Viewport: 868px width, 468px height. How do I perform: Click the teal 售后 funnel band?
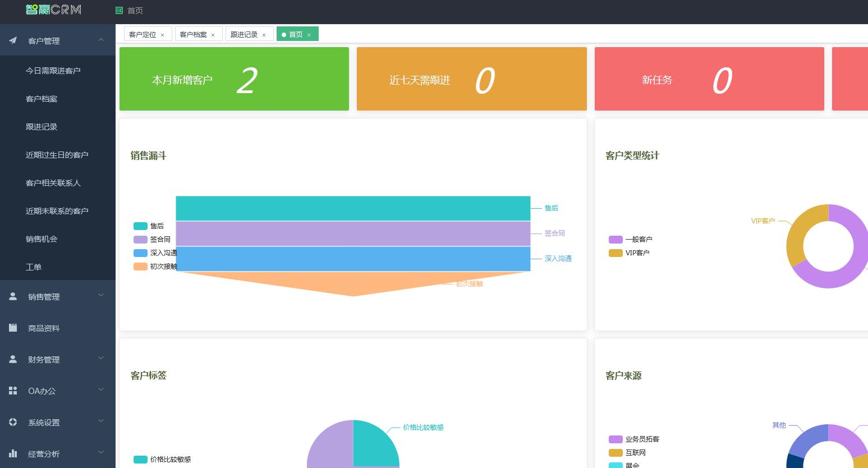(x=353, y=208)
